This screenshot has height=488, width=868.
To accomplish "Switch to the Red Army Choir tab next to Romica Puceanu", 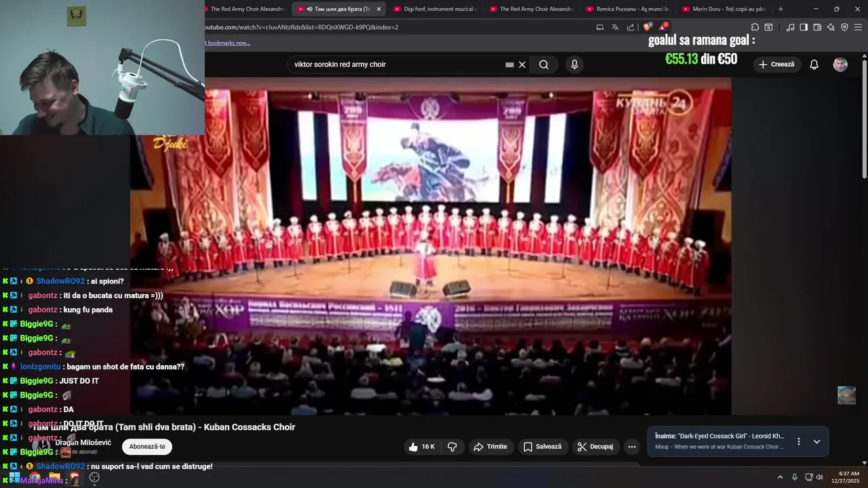I will 531,9.
